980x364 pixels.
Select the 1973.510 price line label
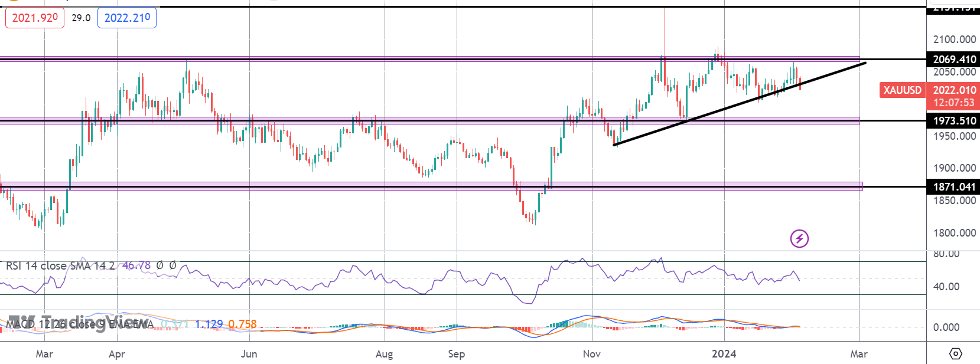(x=954, y=121)
